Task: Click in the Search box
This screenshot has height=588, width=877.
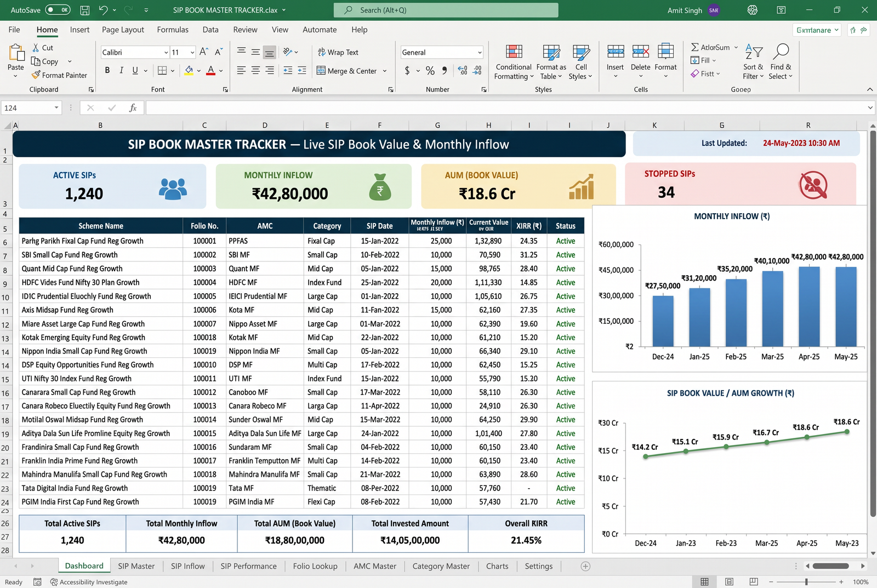Action: (446, 10)
